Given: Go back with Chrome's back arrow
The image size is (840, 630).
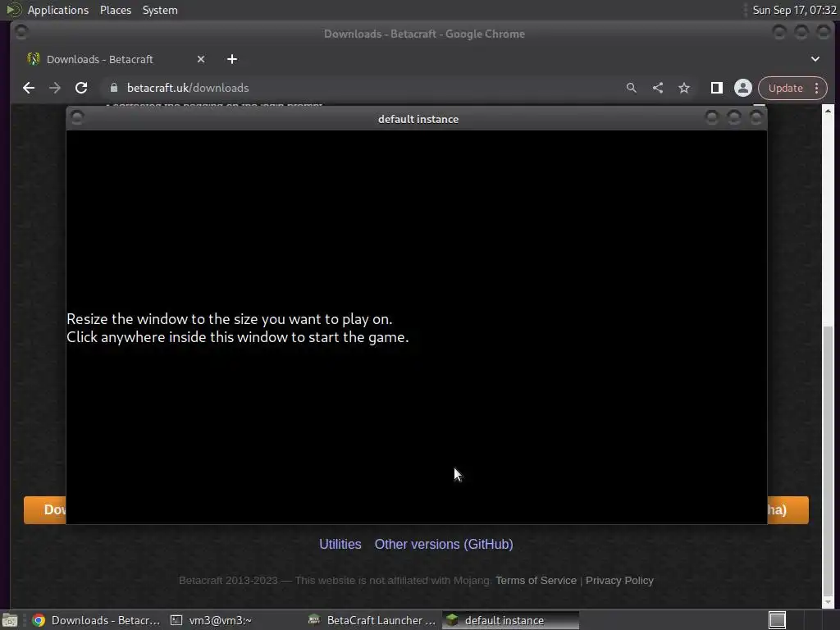Looking at the screenshot, I should [29, 88].
